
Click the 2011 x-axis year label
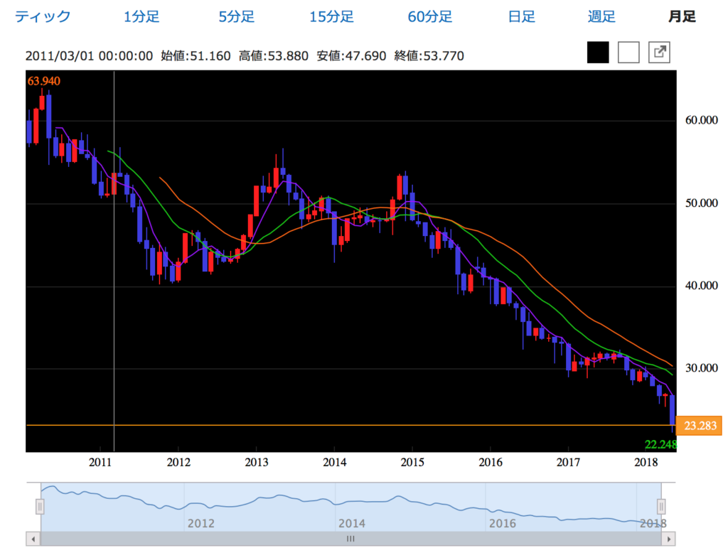(100, 463)
